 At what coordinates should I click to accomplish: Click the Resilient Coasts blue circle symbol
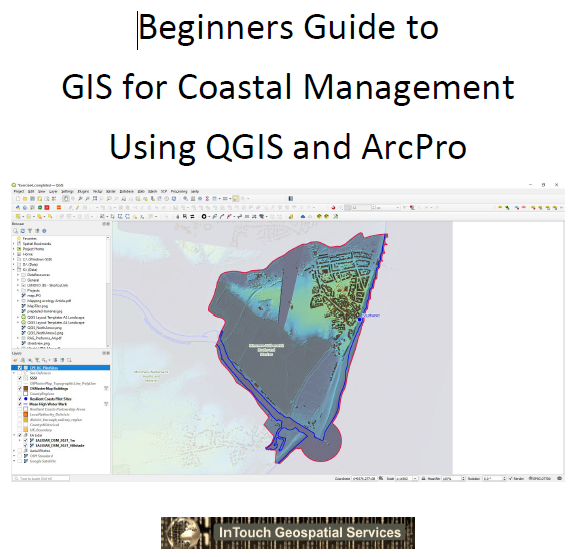pyautogui.click(x=26, y=399)
